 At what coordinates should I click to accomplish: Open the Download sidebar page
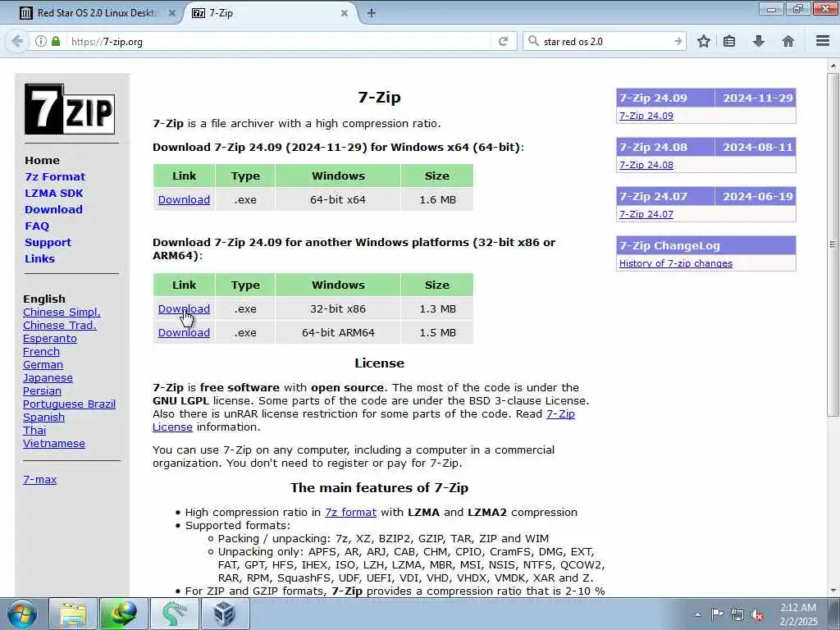click(x=53, y=209)
